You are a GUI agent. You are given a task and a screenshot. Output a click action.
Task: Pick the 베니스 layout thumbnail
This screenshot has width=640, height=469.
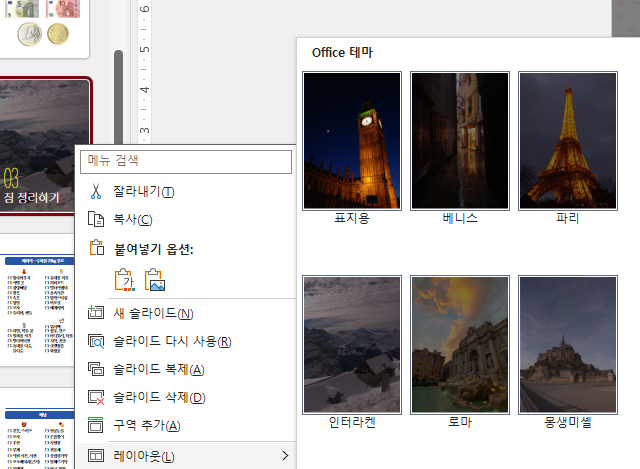[460, 140]
